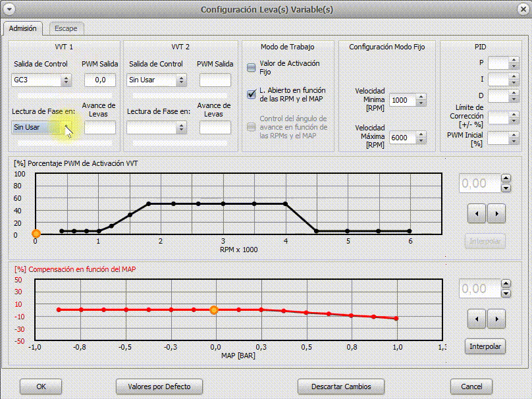Increase the MAP compensation value spinner

pyautogui.click(x=506, y=284)
